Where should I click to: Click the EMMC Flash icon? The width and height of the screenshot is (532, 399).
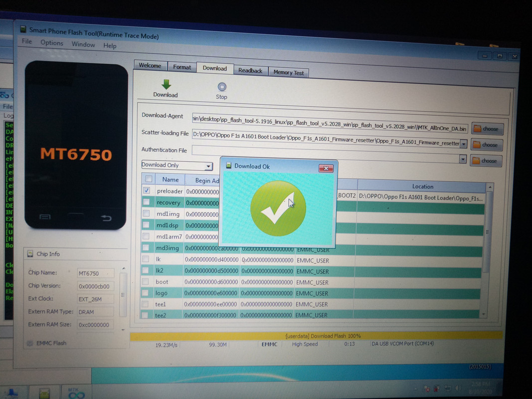tap(30, 343)
